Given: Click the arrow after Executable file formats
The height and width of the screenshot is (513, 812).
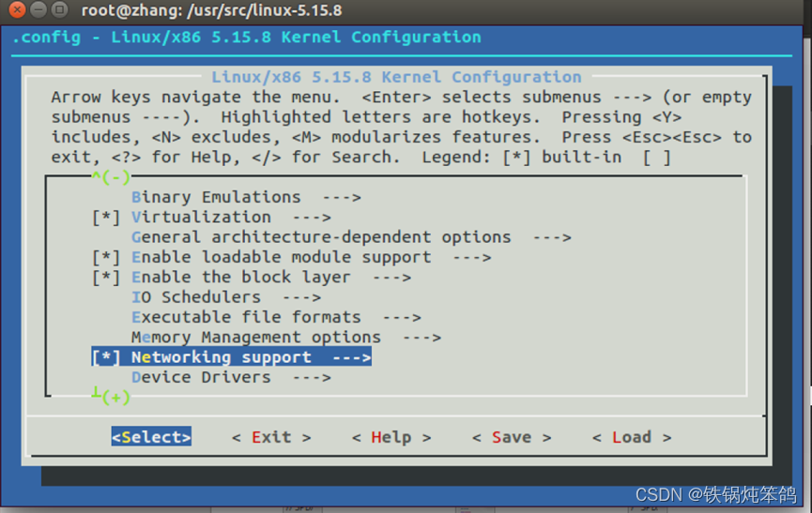Looking at the screenshot, I should click(x=402, y=318).
